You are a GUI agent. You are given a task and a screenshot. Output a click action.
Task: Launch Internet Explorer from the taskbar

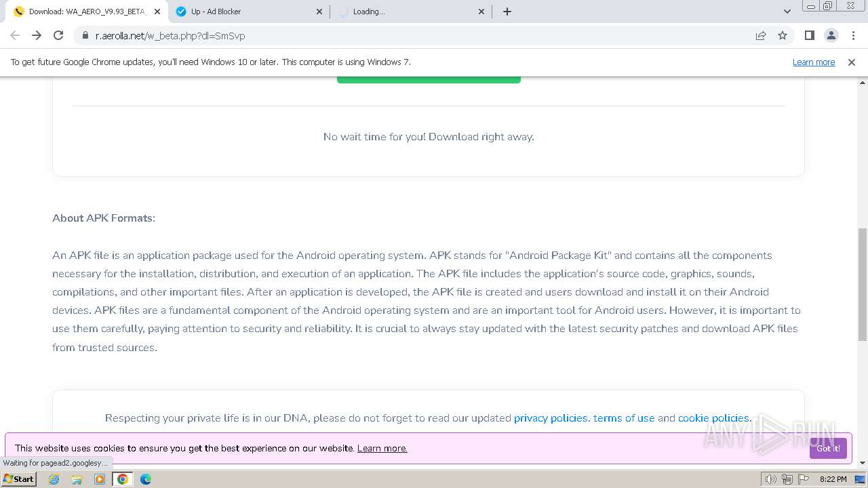54,479
